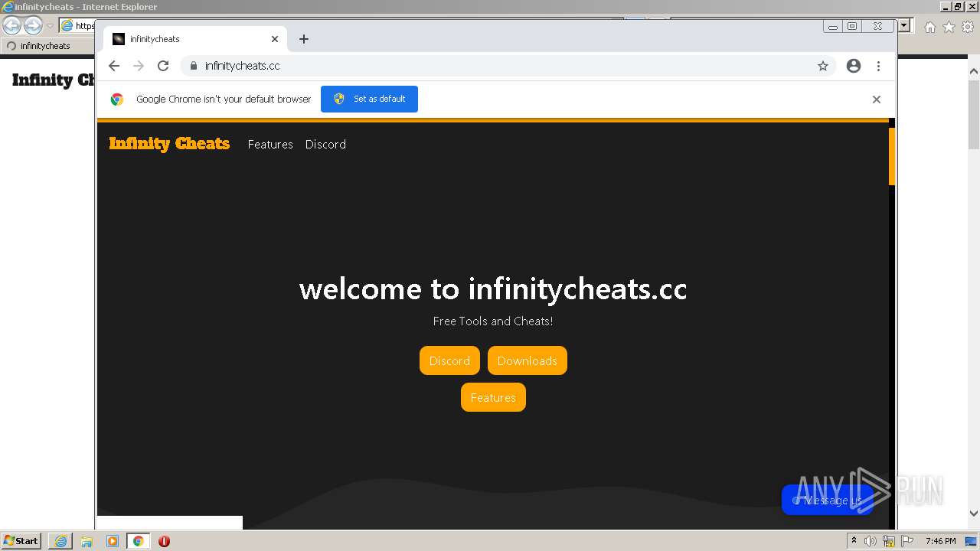
Task: Click Internet Explorer's vertical scrollbar thumb
Action: point(974,114)
